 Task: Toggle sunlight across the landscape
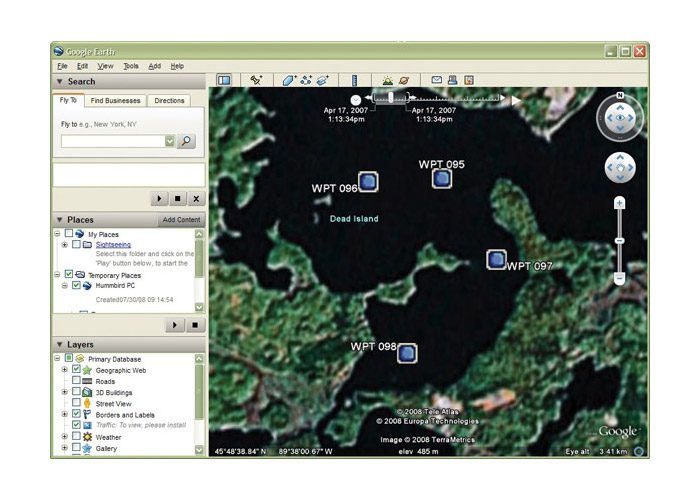tap(388, 80)
